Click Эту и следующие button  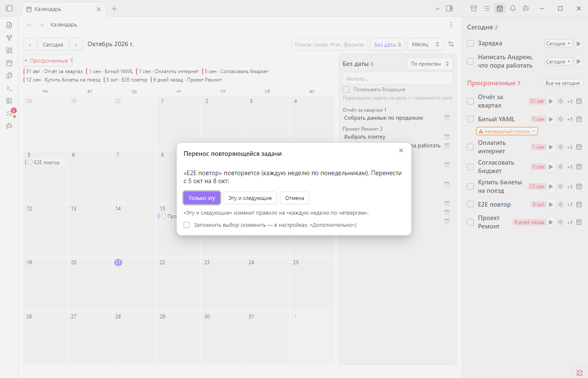(250, 198)
